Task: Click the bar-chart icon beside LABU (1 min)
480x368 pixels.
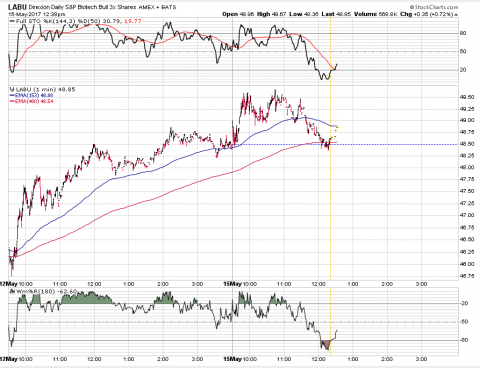Action: tap(12, 89)
